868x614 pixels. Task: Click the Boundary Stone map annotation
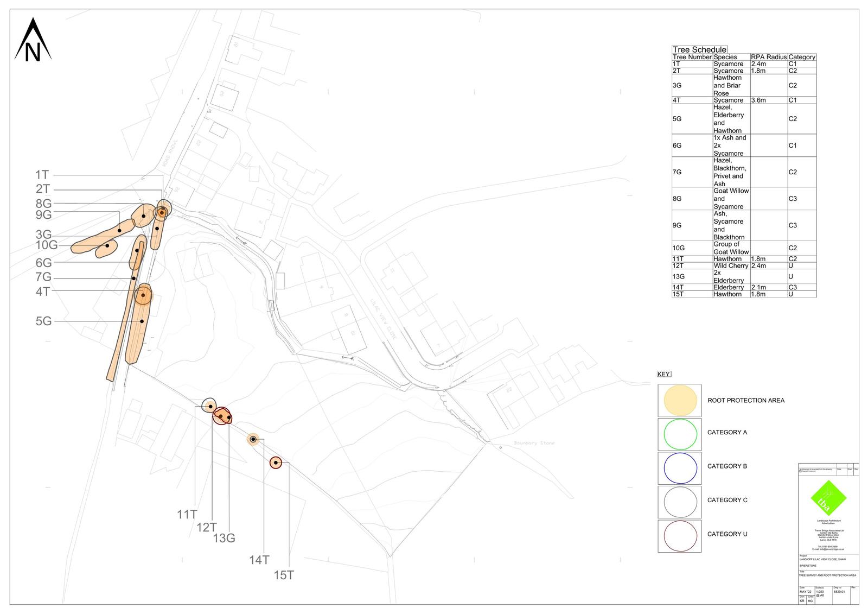534,444
